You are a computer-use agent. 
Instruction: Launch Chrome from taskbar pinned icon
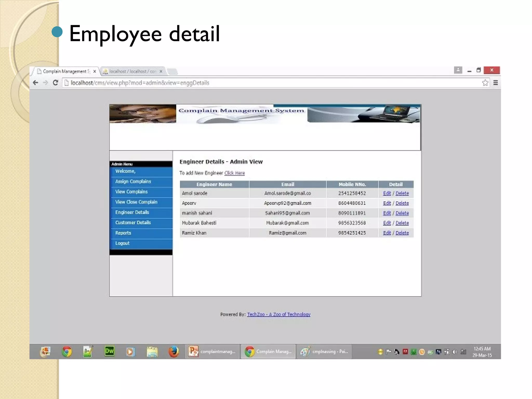67,352
